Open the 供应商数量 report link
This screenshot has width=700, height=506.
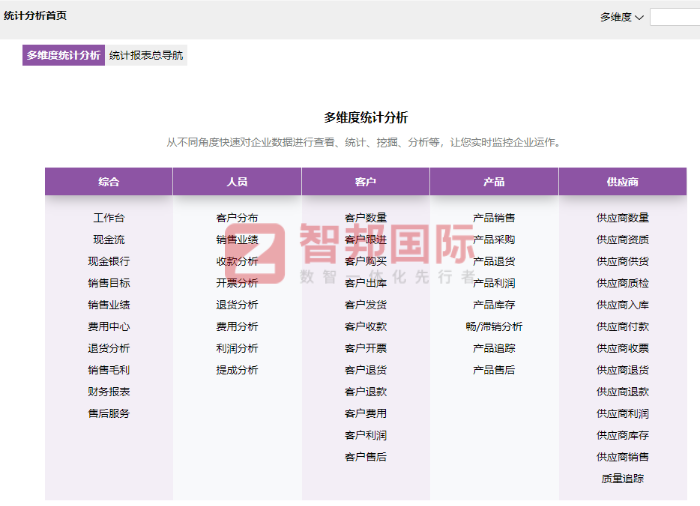click(x=622, y=218)
